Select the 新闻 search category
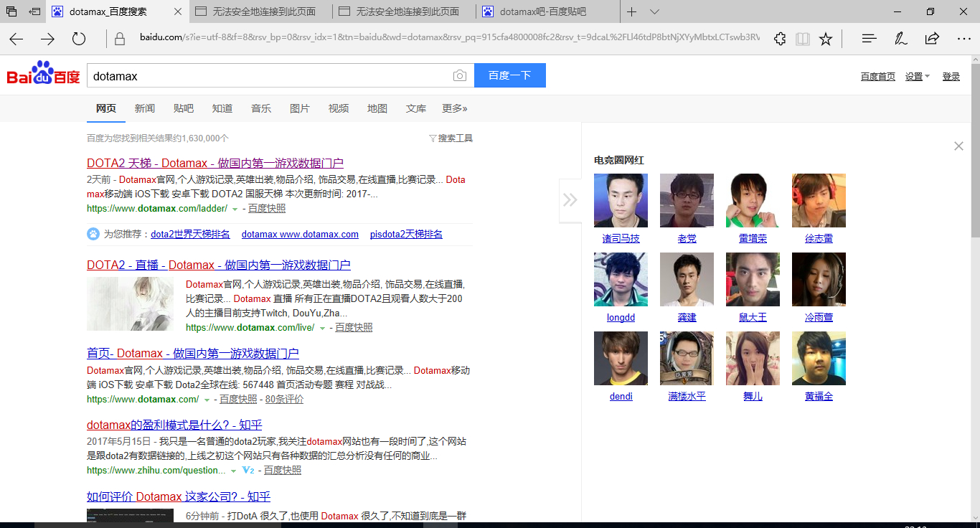The height and width of the screenshot is (528, 980). [x=145, y=108]
